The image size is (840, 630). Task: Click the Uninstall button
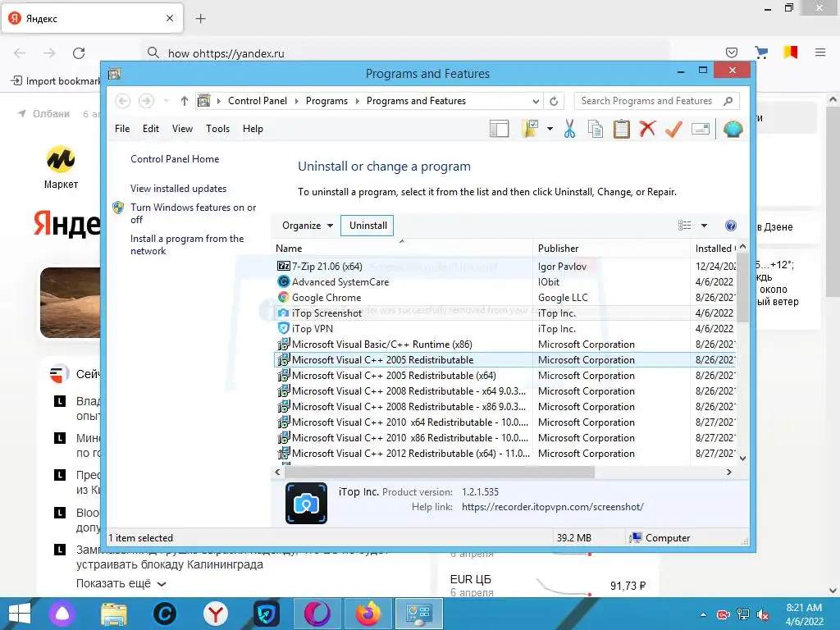click(x=368, y=226)
